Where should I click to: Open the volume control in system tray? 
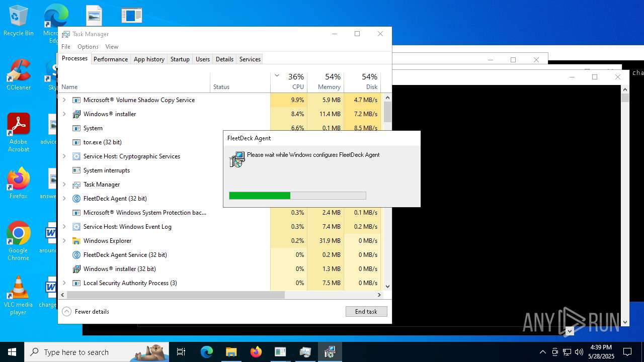[x=579, y=352]
